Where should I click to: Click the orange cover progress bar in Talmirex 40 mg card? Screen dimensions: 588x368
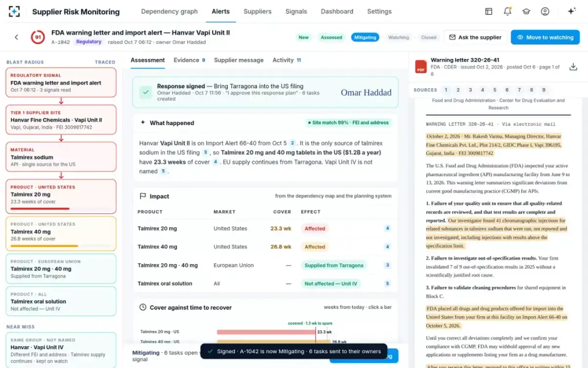point(45,246)
